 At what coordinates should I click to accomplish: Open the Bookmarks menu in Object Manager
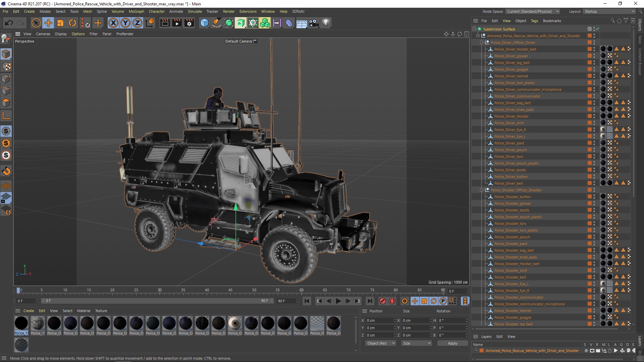coord(552,21)
